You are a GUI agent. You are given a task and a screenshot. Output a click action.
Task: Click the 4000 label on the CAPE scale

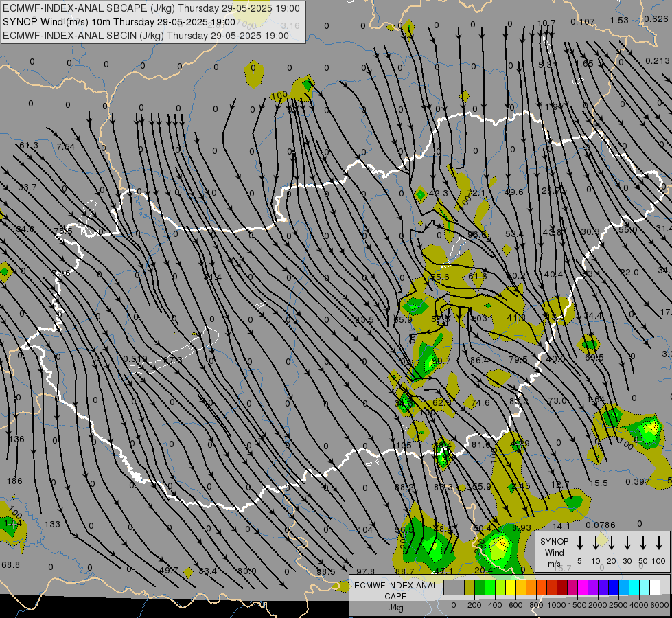(x=640, y=605)
